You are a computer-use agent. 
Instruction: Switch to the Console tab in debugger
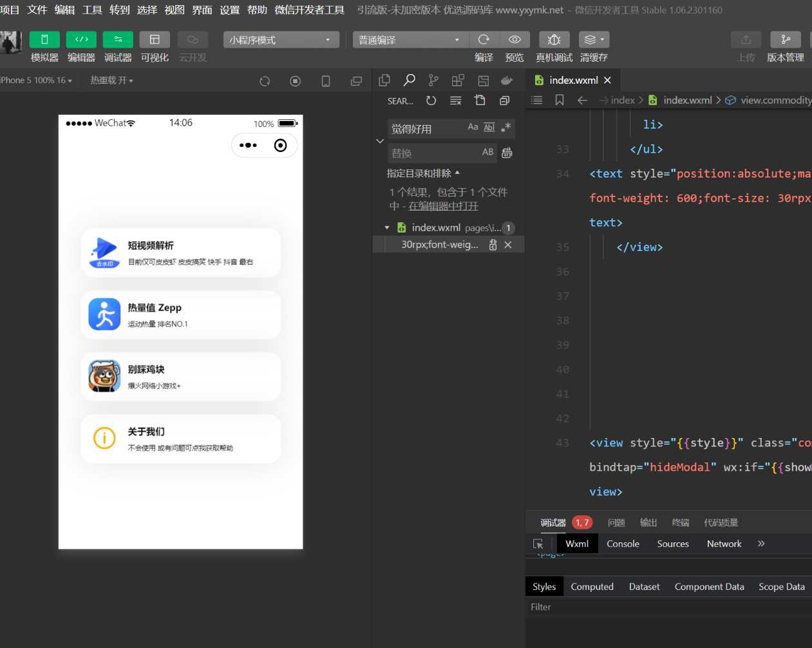click(x=623, y=544)
